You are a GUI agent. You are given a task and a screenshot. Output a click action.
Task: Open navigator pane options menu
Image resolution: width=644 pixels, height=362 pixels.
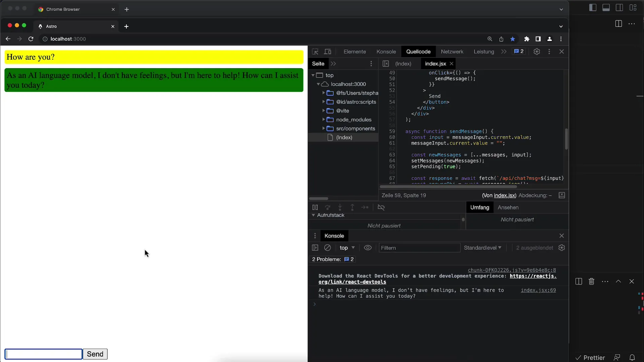(x=371, y=64)
